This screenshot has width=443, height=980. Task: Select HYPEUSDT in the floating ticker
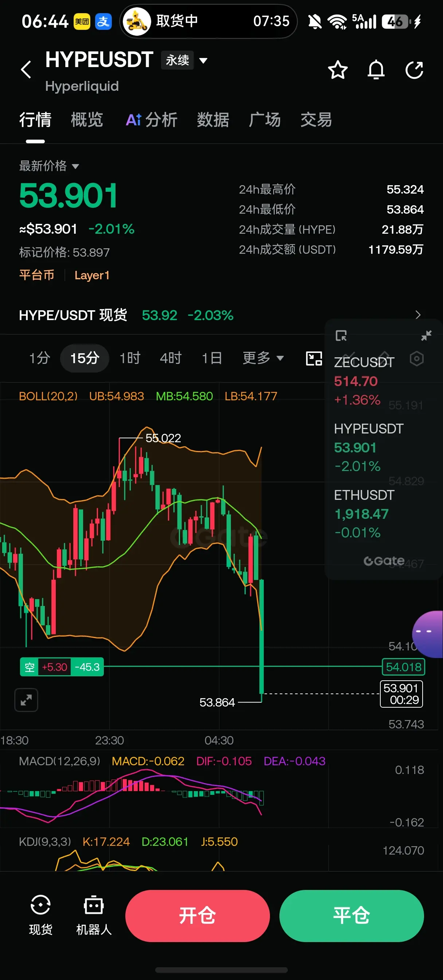[x=368, y=447]
